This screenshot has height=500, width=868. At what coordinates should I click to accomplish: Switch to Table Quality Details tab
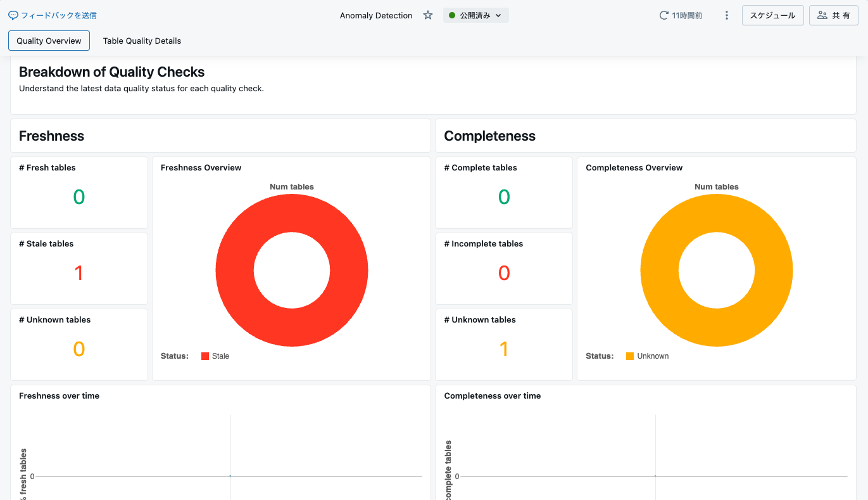pyautogui.click(x=142, y=41)
